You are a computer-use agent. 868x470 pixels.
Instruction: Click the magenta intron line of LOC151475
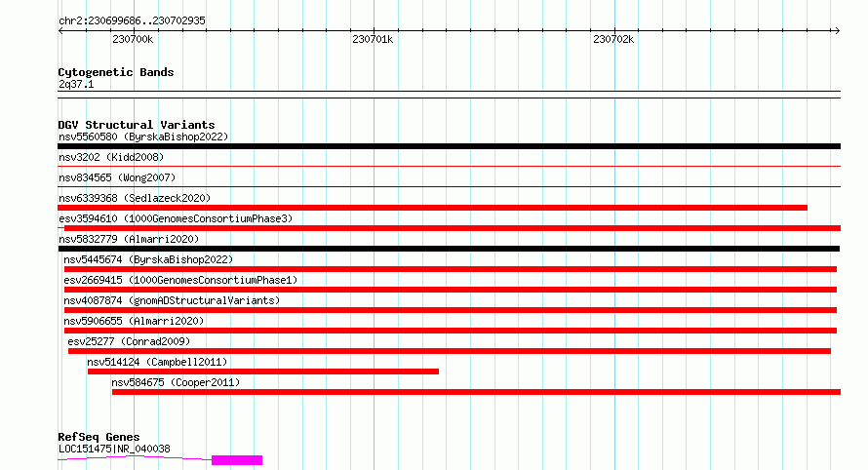click(135, 458)
